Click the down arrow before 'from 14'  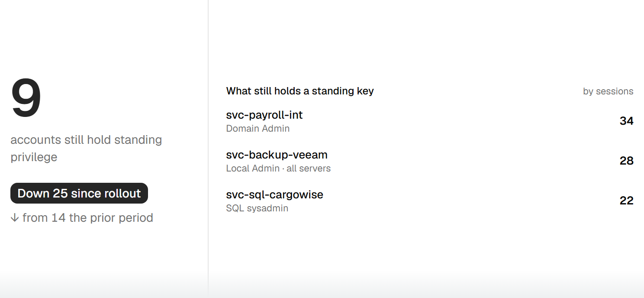[x=15, y=218]
